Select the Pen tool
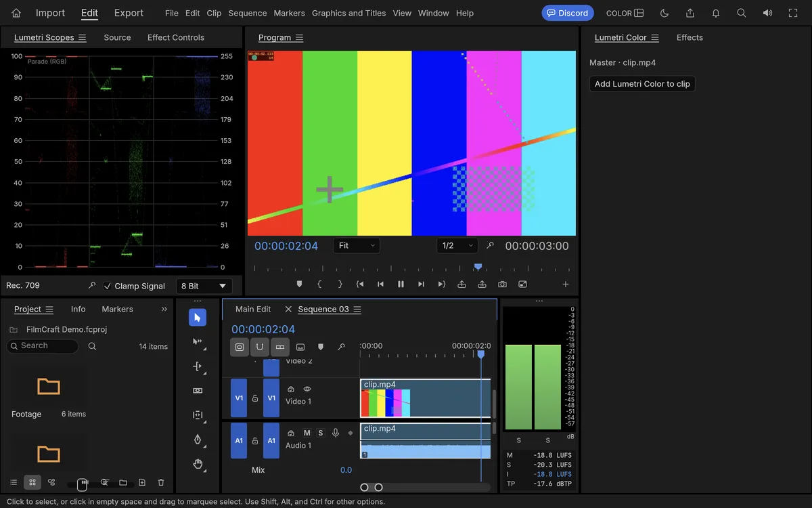This screenshot has height=508, width=812. [198, 440]
